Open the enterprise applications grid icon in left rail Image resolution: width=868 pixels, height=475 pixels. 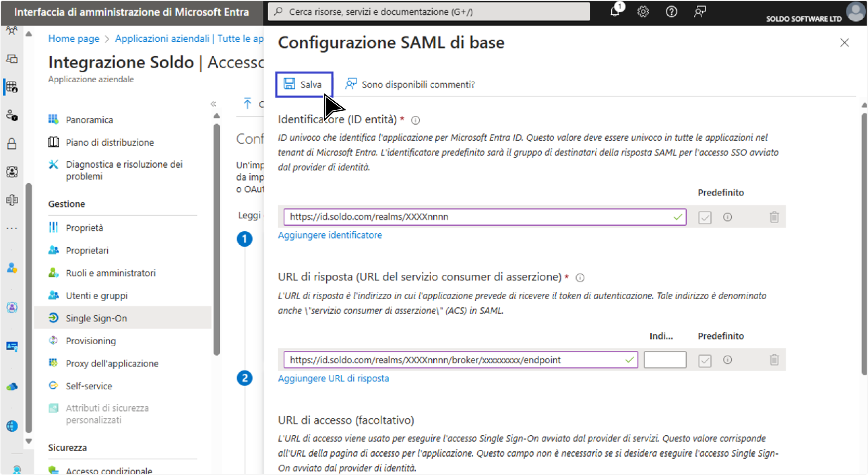click(x=12, y=87)
